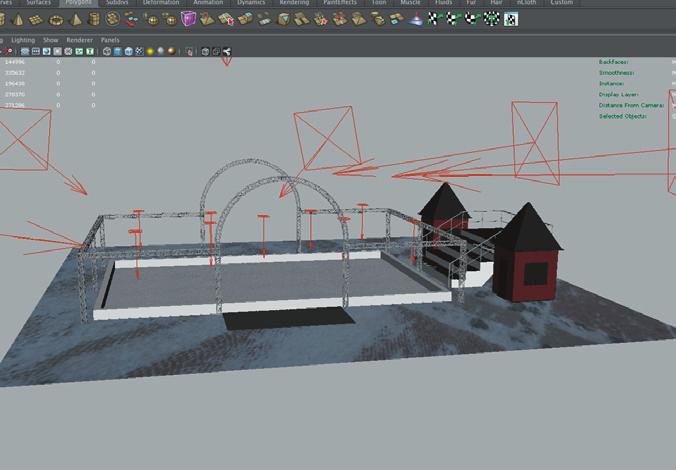Switch to the Animation shelf tab
Screen dimensions: 676x470
tap(208, 3)
